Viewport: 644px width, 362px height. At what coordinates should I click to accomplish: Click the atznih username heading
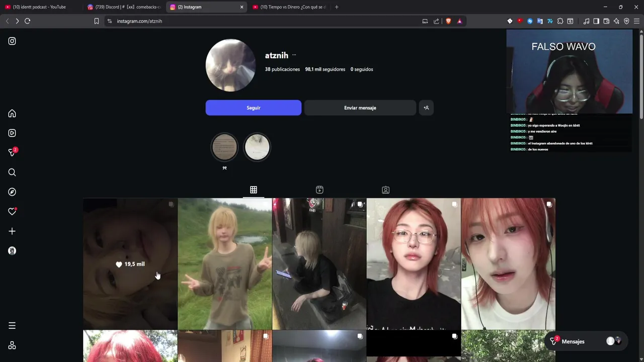277,55
